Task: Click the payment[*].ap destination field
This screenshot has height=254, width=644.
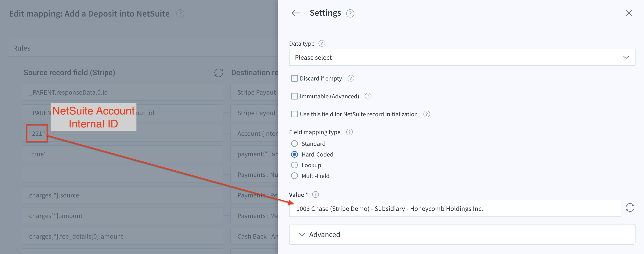Action: tap(254, 154)
